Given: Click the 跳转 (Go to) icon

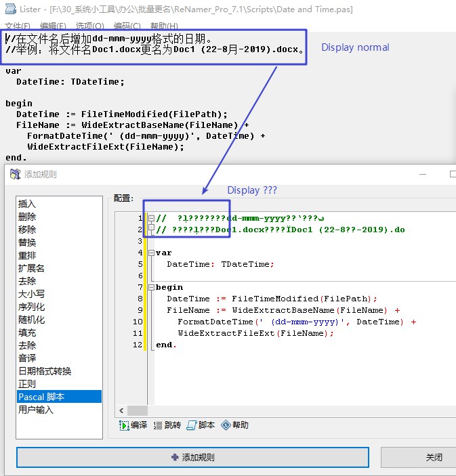Looking at the screenshot, I should click(158, 425).
